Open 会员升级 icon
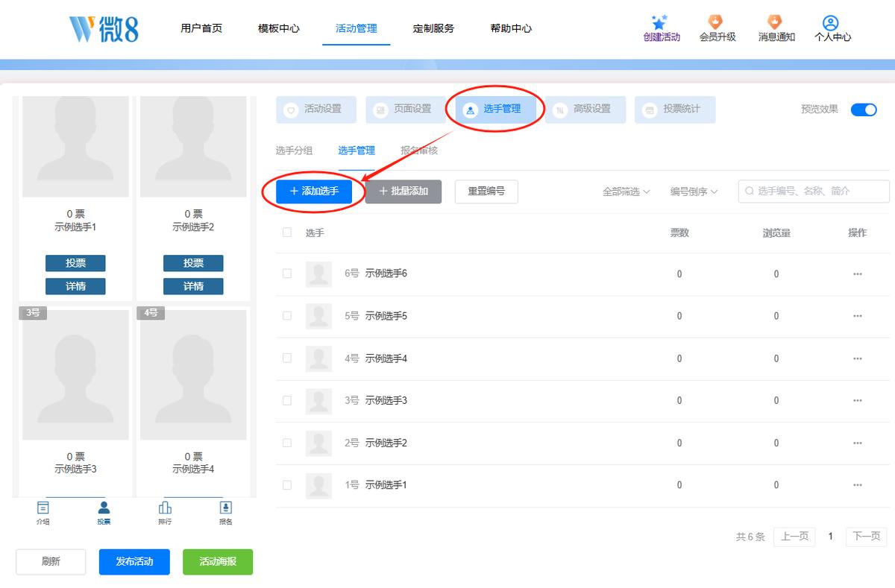This screenshot has height=588, width=895. coord(717,22)
